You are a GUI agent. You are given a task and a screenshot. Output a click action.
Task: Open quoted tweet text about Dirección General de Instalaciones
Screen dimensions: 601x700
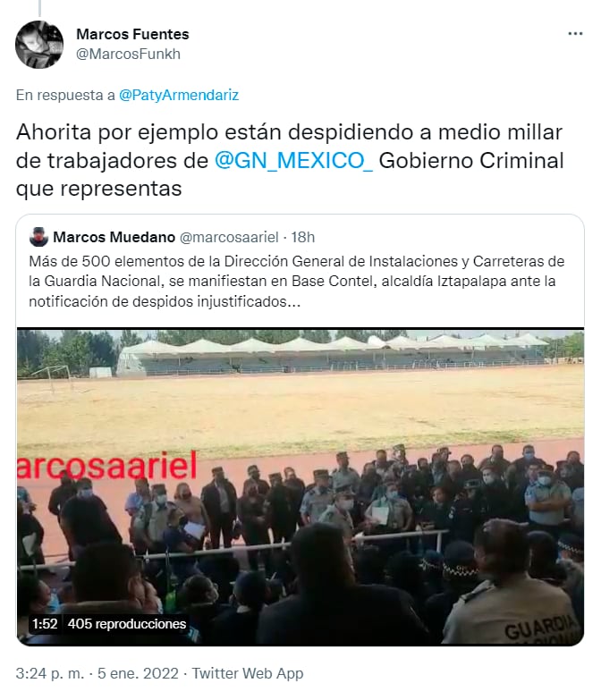[x=297, y=282]
